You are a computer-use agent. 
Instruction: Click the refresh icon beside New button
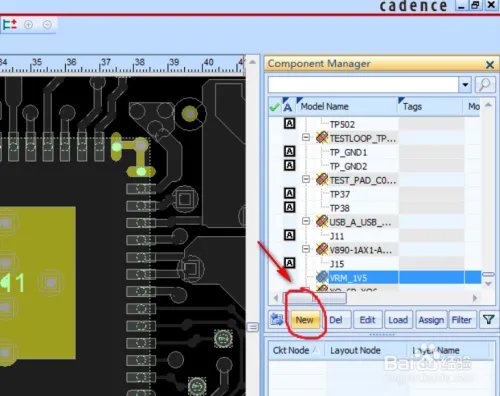tap(277, 319)
